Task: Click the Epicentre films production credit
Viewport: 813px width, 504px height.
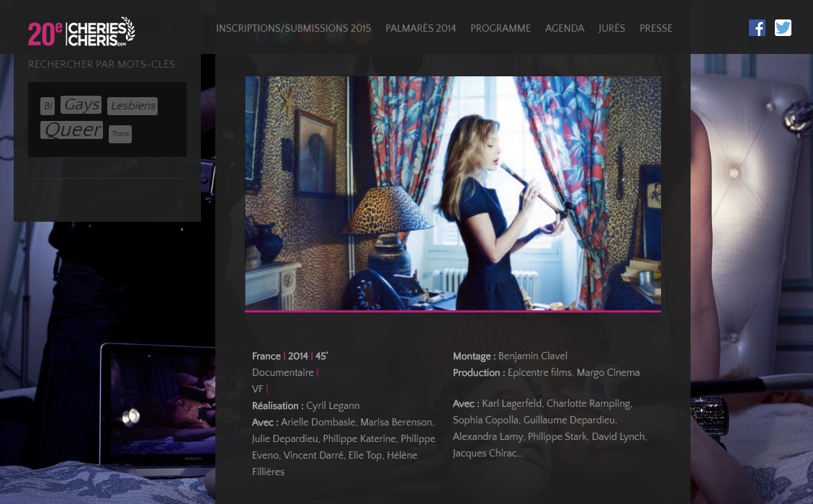Action: pyautogui.click(x=539, y=373)
